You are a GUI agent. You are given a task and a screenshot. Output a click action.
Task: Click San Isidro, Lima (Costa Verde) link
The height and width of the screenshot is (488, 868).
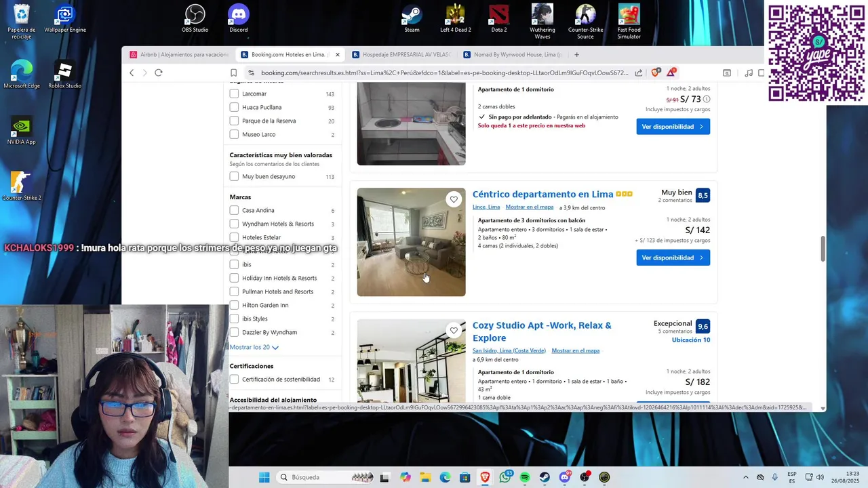tap(509, 350)
